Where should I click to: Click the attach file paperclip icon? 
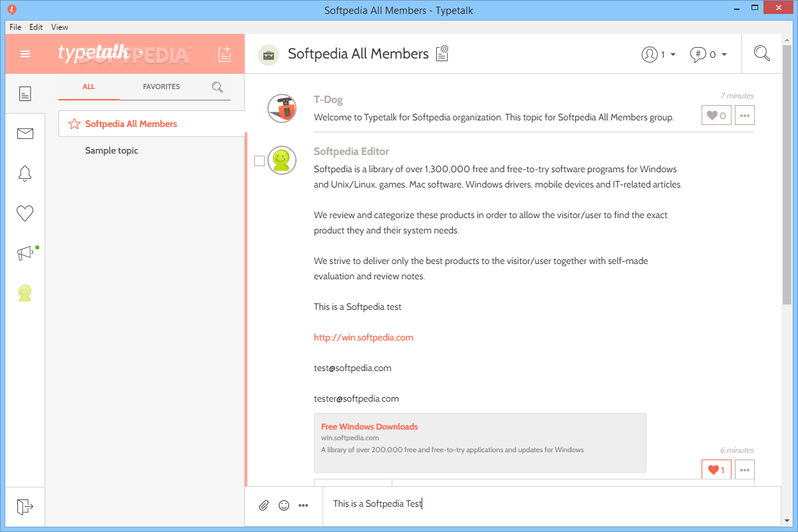[264, 505]
